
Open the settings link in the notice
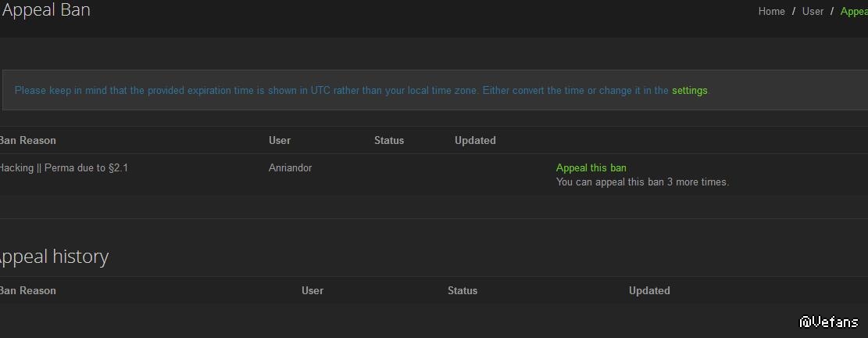[x=689, y=91]
